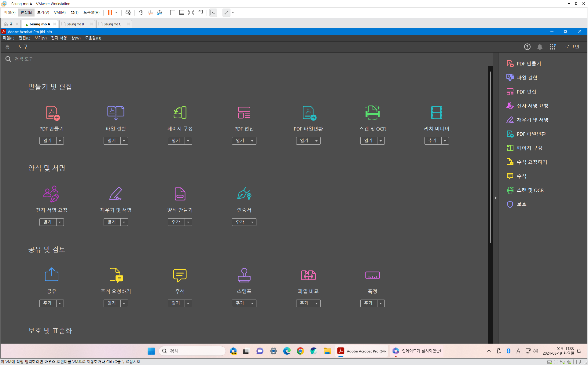Image resolution: width=588 pixels, height=365 pixels.
Task: Click the 공유 share icon
Action: tap(52, 275)
